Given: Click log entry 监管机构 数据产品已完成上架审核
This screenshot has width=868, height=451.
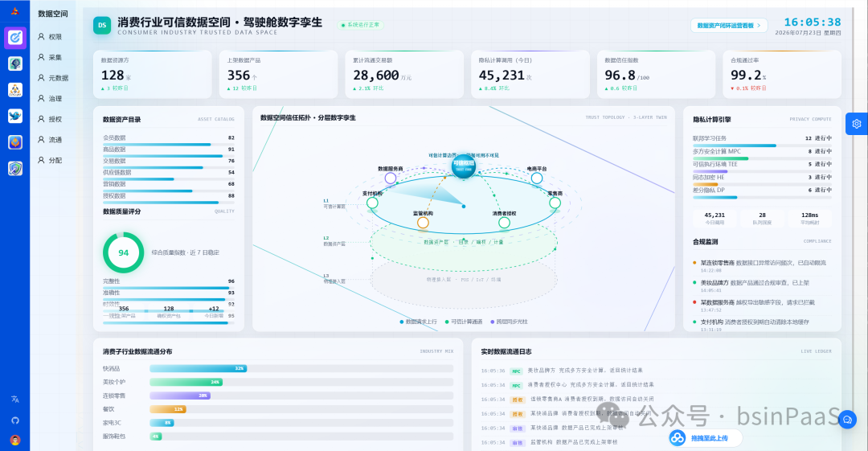Looking at the screenshot, I should pos(656,442).
